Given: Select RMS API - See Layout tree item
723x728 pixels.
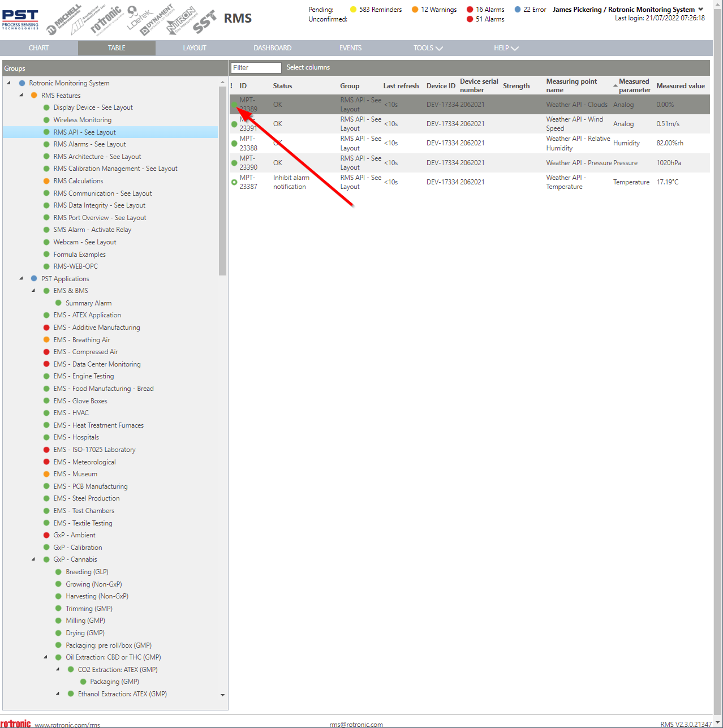Looking at the screenshot, I should (110, 132).
